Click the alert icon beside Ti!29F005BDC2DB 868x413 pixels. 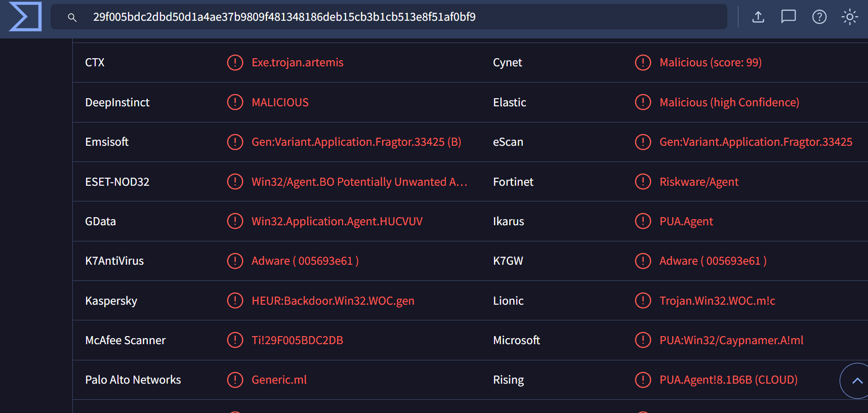click(x=235, y=340)
